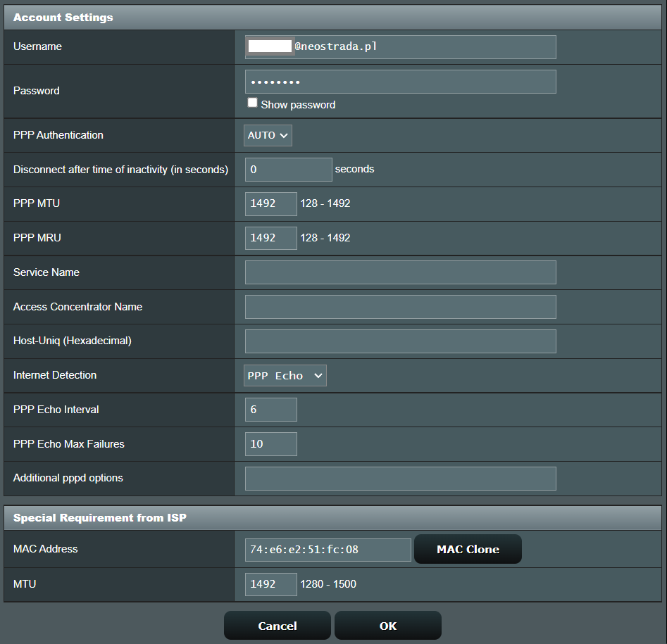Image resolution: width=667 pixels, height=644 pixels.
Task: Select the PPP MRU value field
Action: point(270,239)
